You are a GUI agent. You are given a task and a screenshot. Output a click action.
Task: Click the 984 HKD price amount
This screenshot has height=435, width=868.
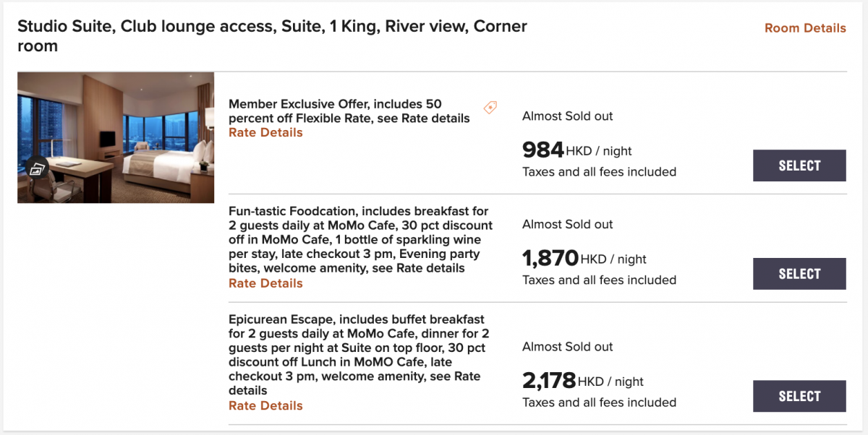click(x=543, y=150)
